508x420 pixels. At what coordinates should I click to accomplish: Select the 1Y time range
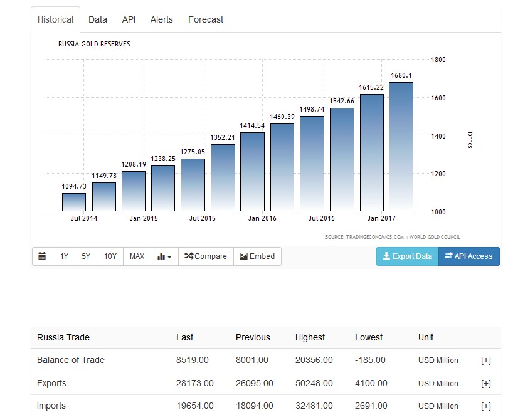[x=64, y=256]
